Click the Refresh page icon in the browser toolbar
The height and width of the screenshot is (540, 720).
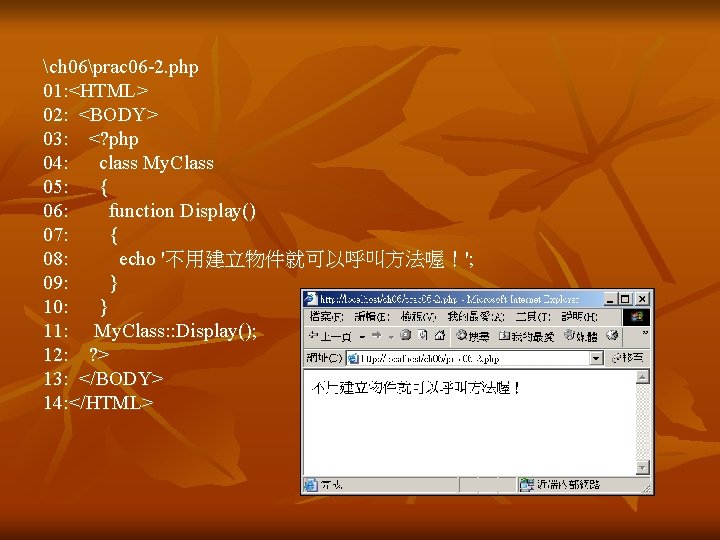423,335
